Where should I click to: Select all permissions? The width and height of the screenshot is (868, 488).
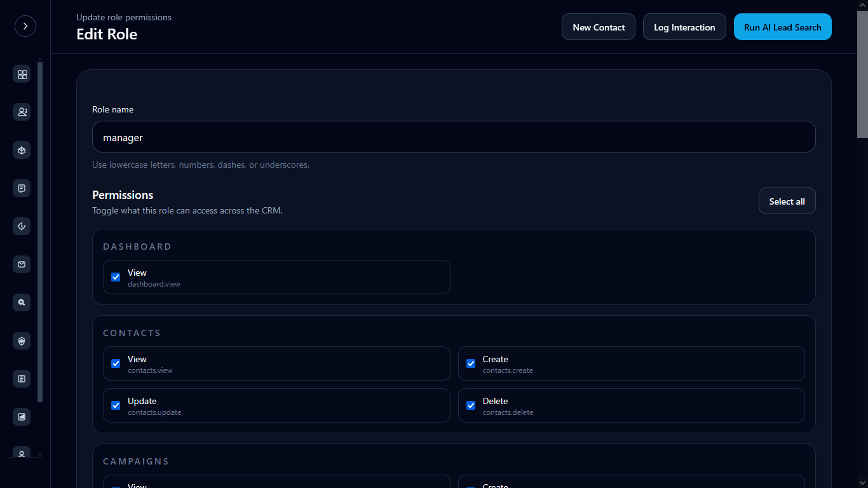pos(787,201)
